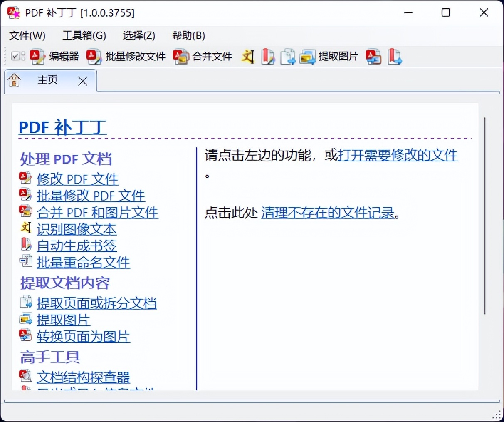
Task: Open the 文件(W) menu
Action: coord(27,36)
